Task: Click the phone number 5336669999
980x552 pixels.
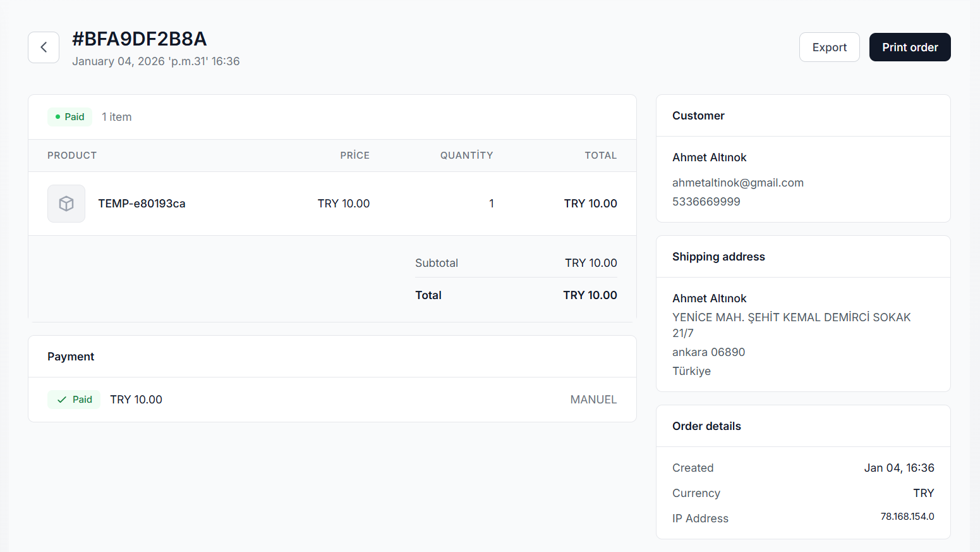Action: (x=706, y=201)
